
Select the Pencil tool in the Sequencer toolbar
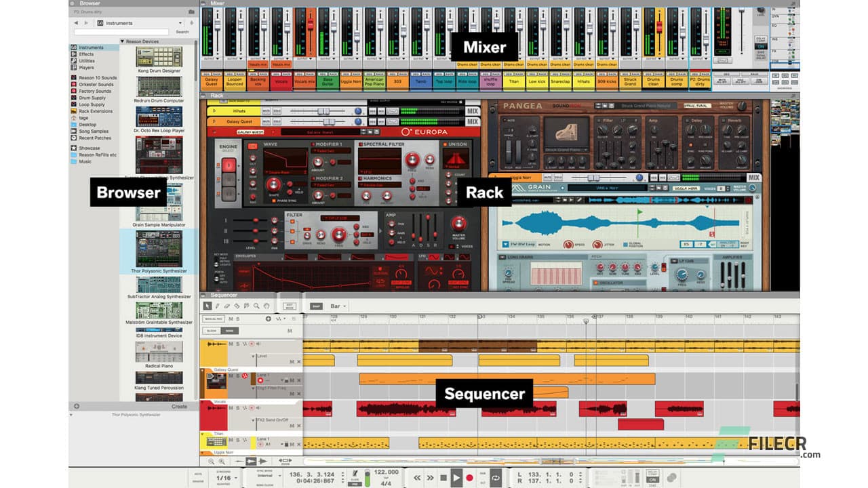click(217, 306)
